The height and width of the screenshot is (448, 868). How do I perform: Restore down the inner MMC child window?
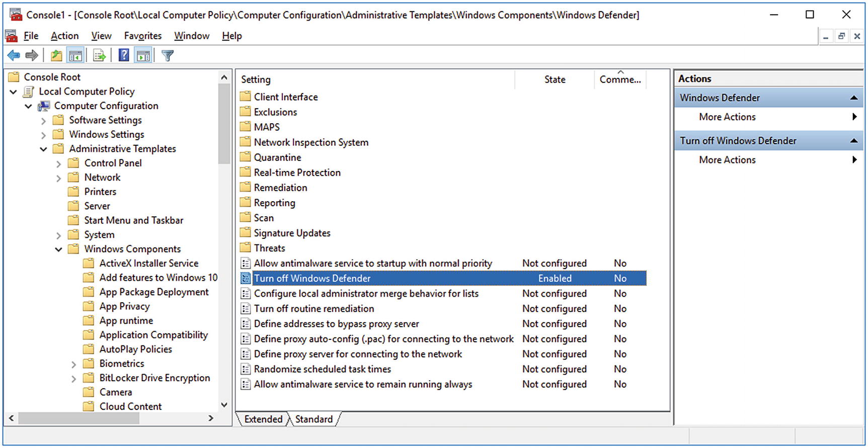(841, 36)
